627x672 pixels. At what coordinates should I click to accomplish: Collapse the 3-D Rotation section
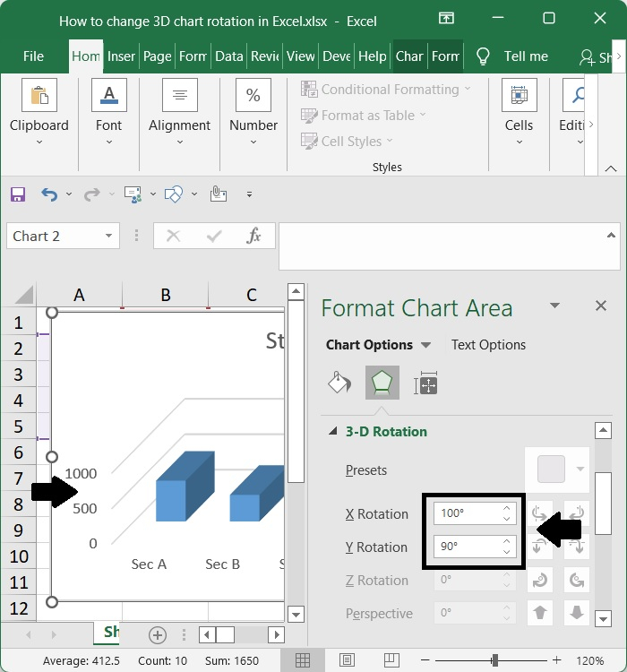pyautogui.click(x=333, y=431)
